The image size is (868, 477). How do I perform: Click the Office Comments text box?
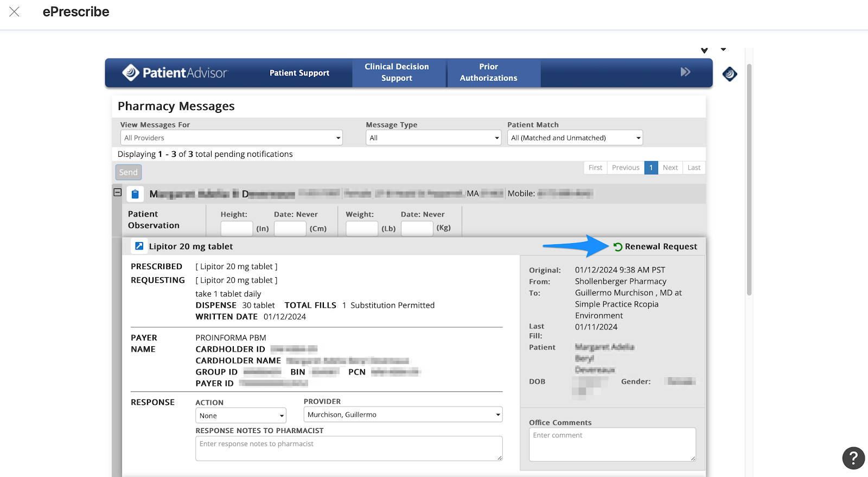612,444
